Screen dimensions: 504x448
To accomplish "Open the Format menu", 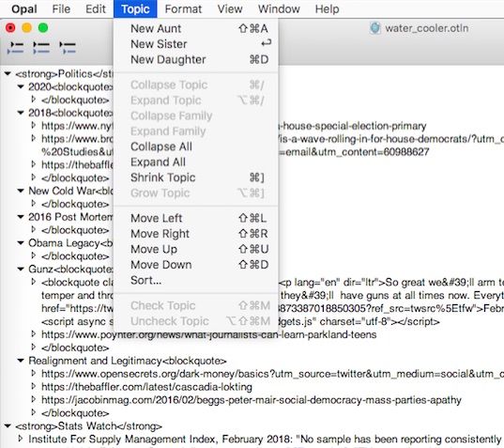I will [x=183, y=9].
